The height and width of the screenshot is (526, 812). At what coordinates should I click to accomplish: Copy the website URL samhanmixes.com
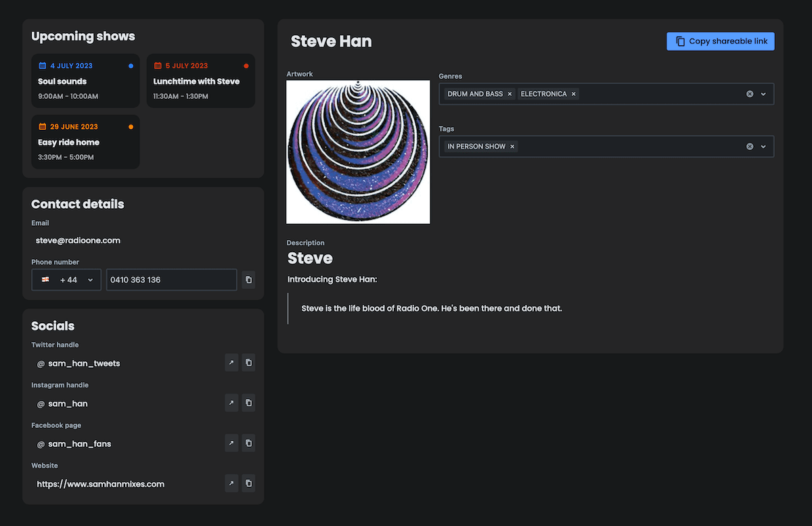click(248, 483)
